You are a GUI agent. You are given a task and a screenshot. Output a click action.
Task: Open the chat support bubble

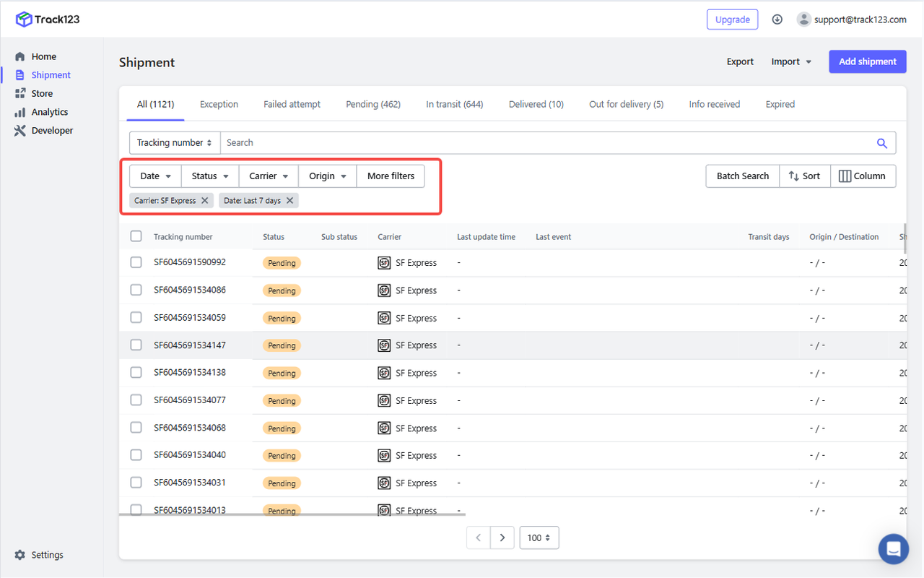pyautogui.click(x=893, y=549)
